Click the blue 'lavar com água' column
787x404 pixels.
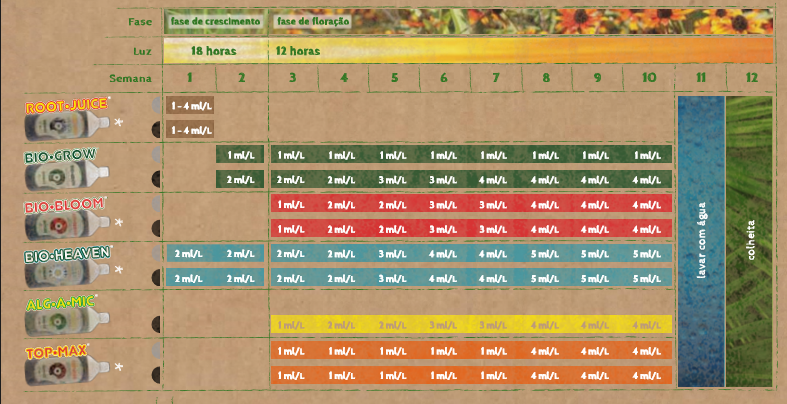click(x=700, y=241)
